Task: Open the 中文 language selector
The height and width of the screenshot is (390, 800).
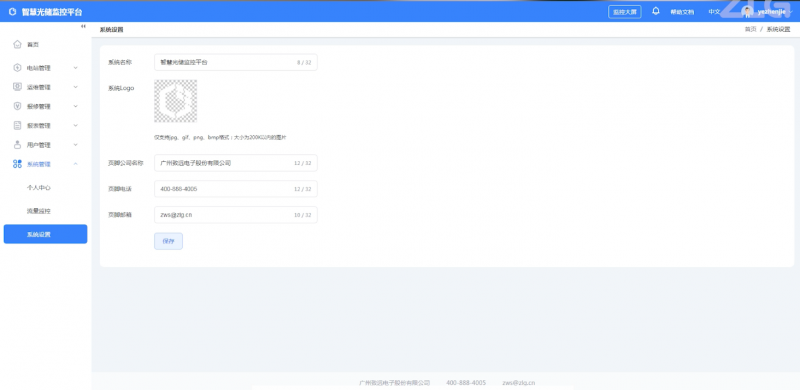Action: coord(714,12)
